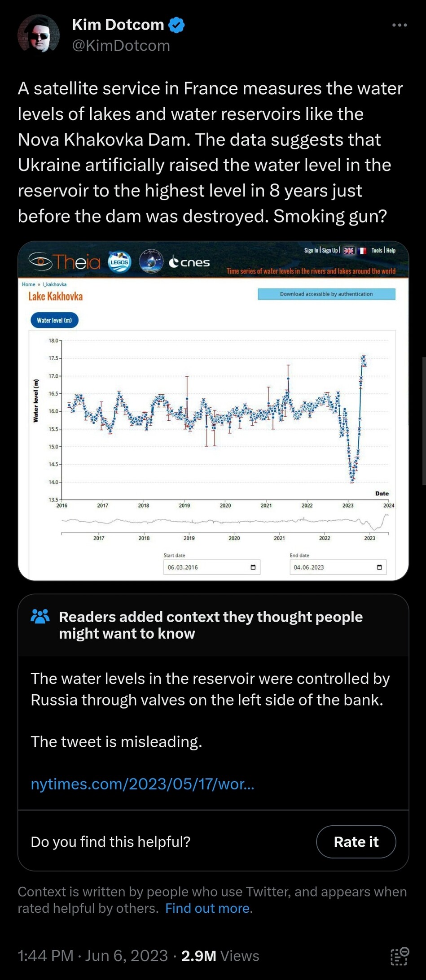
Task: Tap the Theia logo in the chart image
Action: (65, 261)
